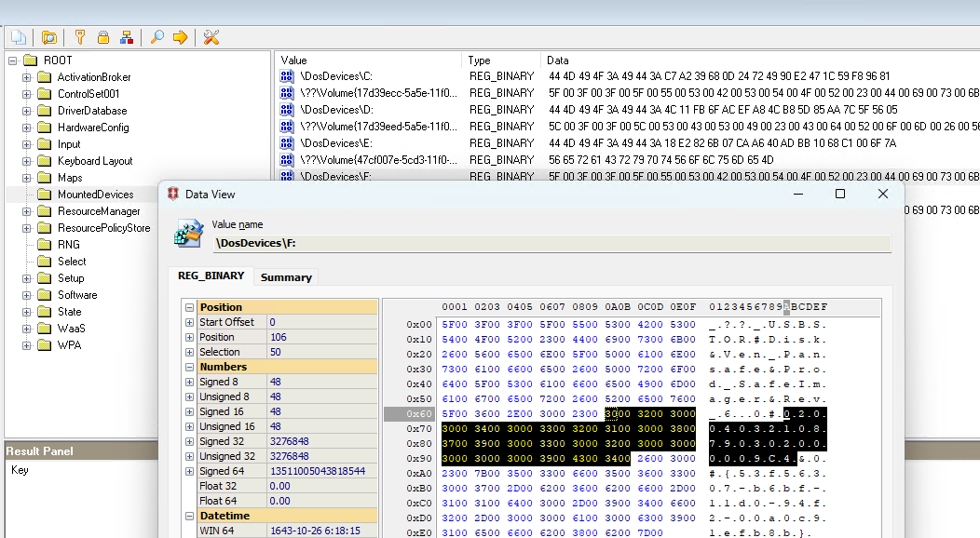The width and height of the screenshot is (980, 538).
Task: Click the folder search toolbar icon
Action: (x=49, y=37)
